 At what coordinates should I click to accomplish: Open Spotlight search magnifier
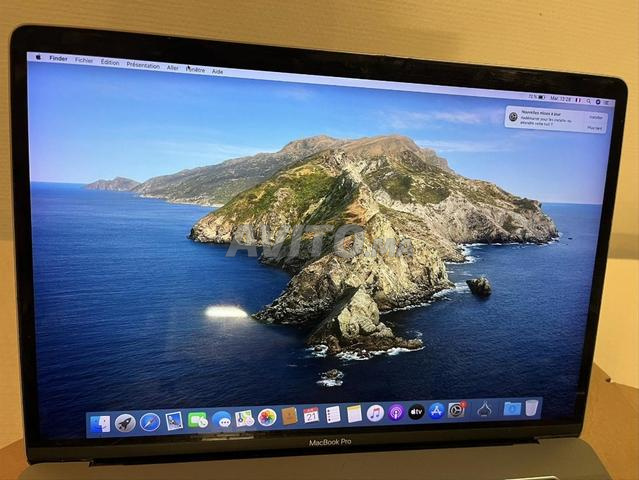point(588,101)
